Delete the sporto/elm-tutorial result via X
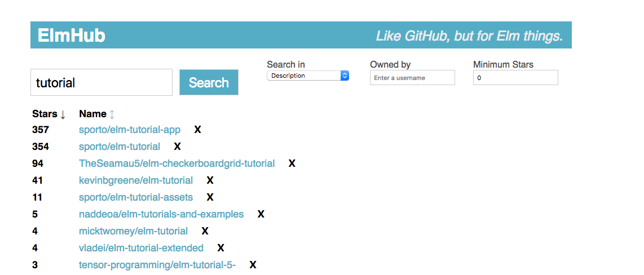This screenshot has width=644, height=275. pyautogui.click(x=177, y=147)
